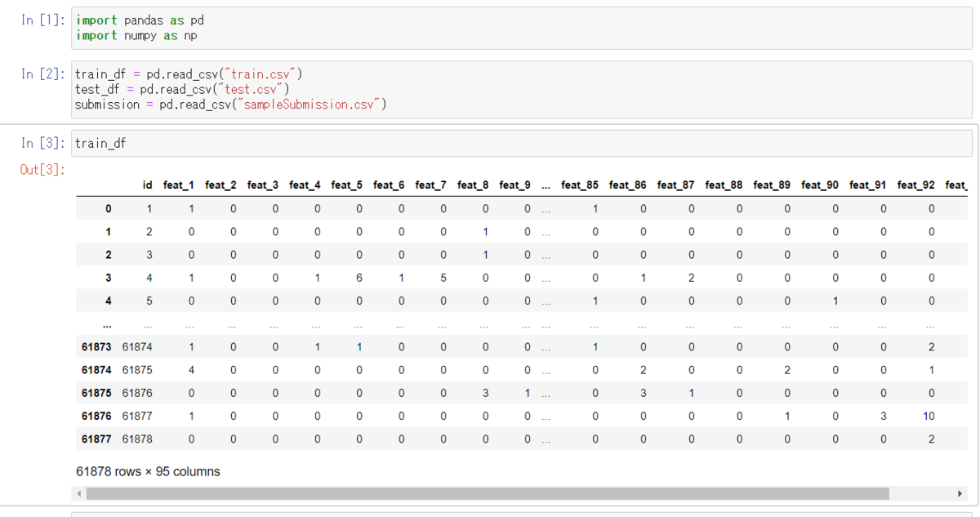Click the feat_3 column header
Screen dimensions: 980x517
pos(262,185)
